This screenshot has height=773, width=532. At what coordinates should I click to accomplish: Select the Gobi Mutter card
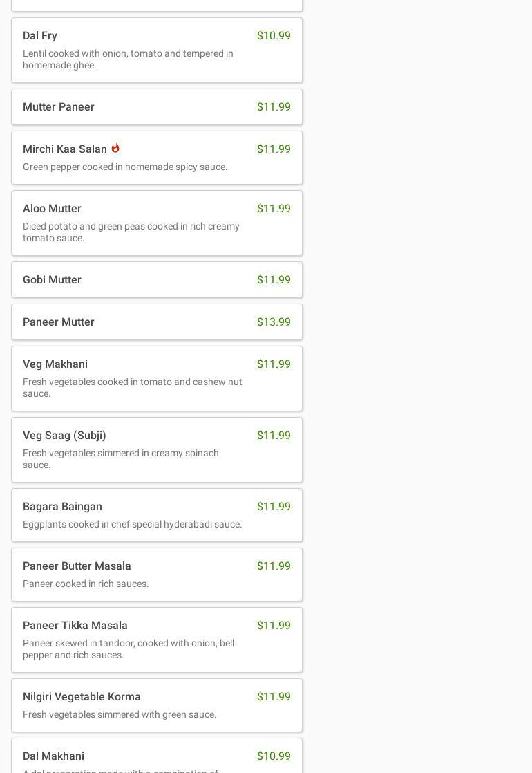click(157, 280)
